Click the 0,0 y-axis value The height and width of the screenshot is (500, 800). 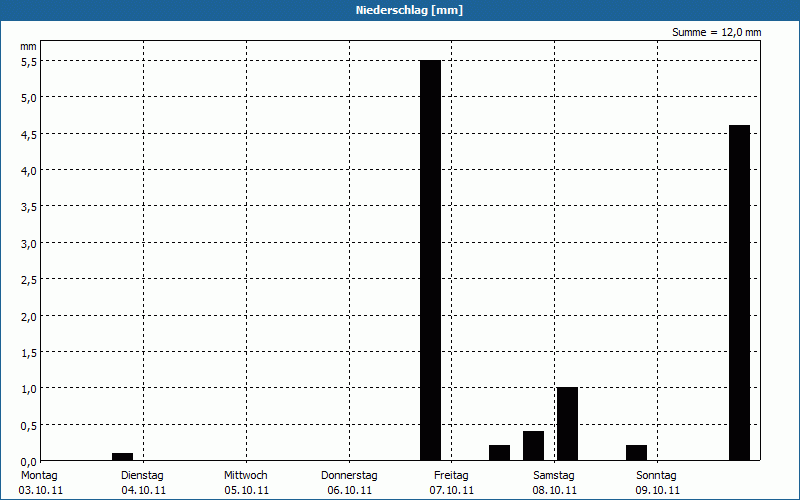point(29,462)
